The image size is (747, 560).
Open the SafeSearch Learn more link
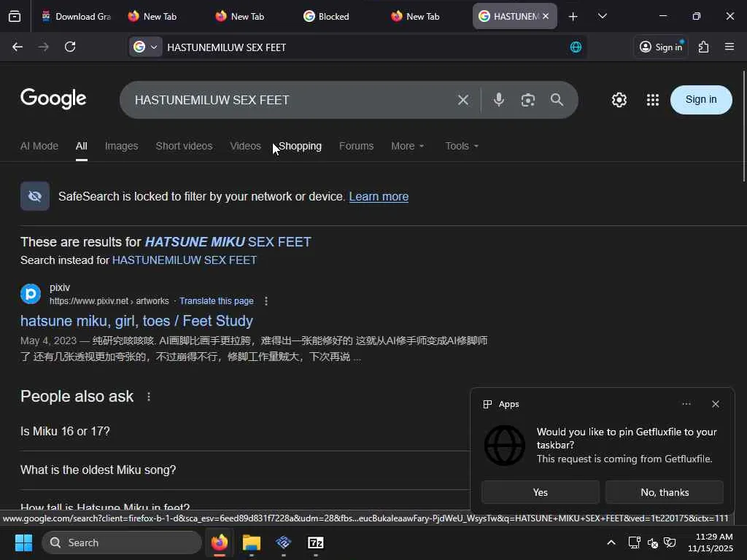[379, 197]
